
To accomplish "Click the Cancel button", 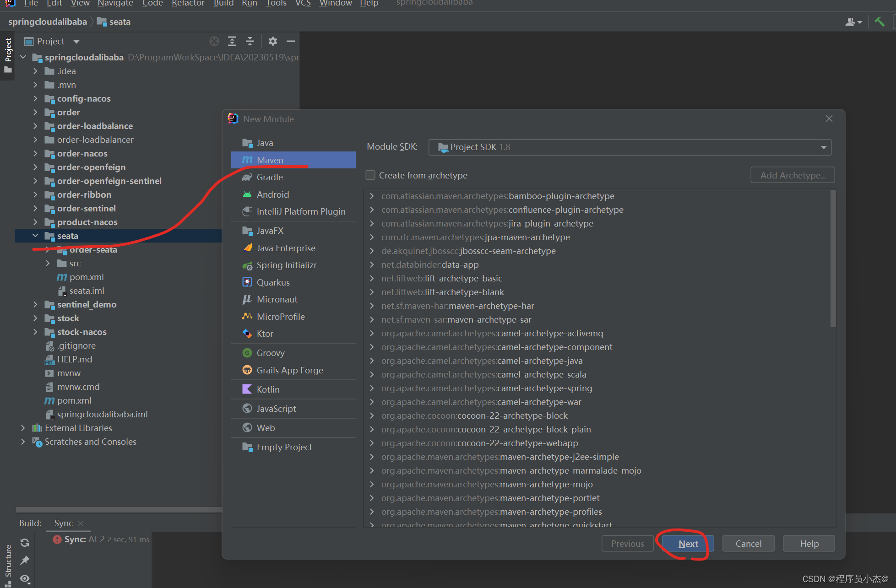I will pyautogui.click(x=748, y=544).
